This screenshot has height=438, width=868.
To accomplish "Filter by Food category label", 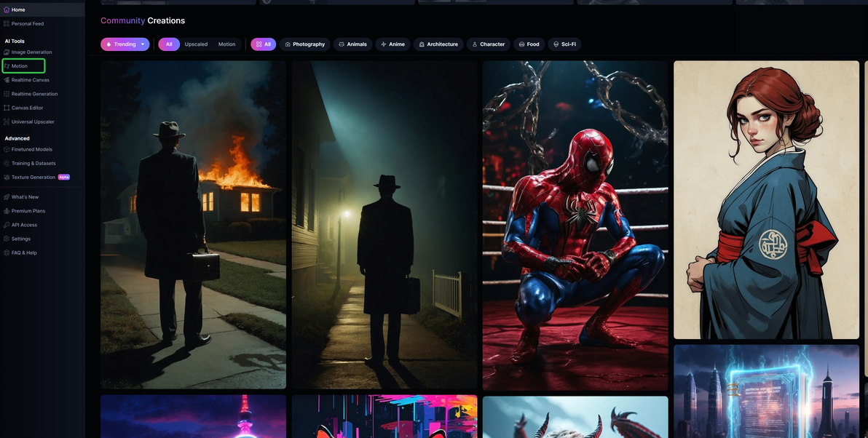I will [533, 44].
